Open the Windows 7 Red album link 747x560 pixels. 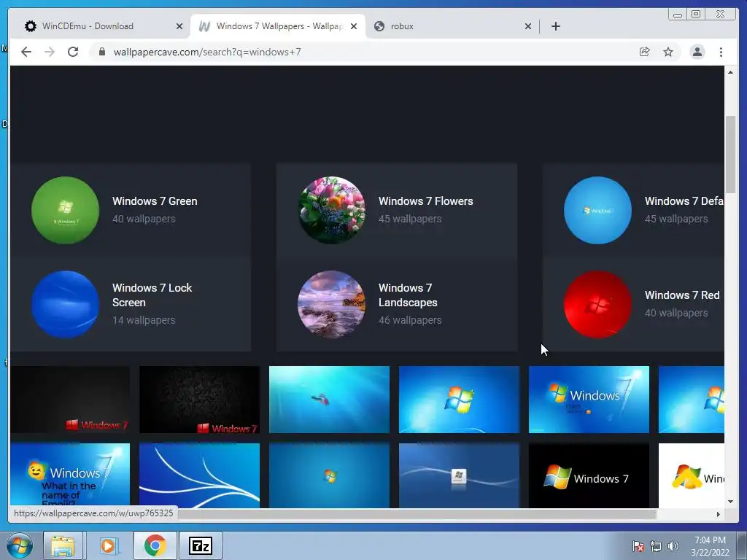(682, 295)
